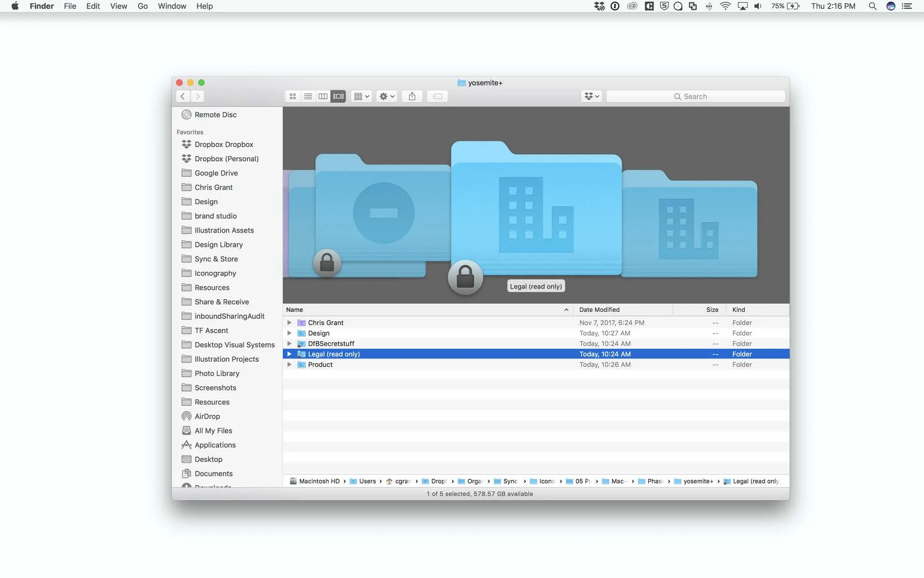924x578 pixels.
Task: Open the Apple menu
Action: [x=15, y=6]
